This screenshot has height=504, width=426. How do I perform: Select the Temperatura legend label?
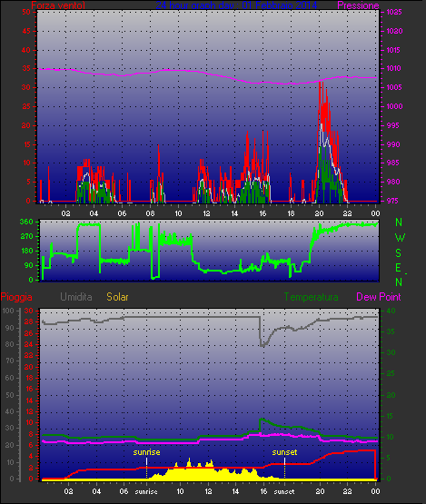(311, 297)
